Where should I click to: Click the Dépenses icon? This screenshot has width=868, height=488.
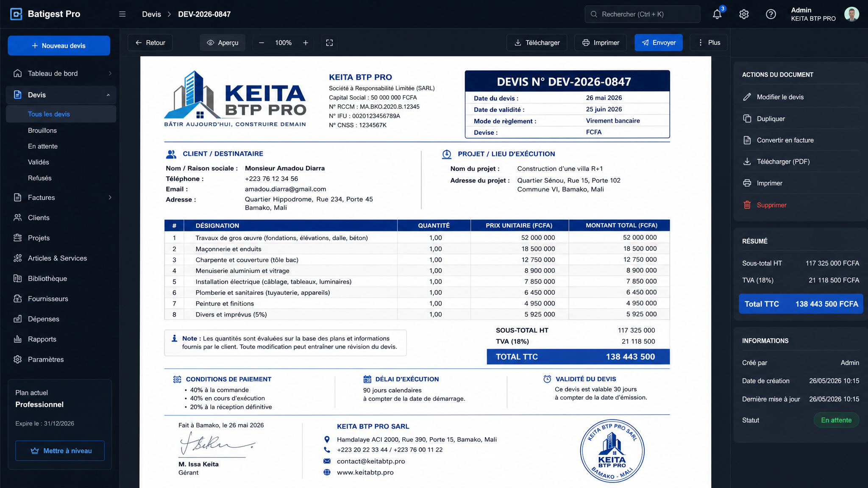click(x=17, y=319)
